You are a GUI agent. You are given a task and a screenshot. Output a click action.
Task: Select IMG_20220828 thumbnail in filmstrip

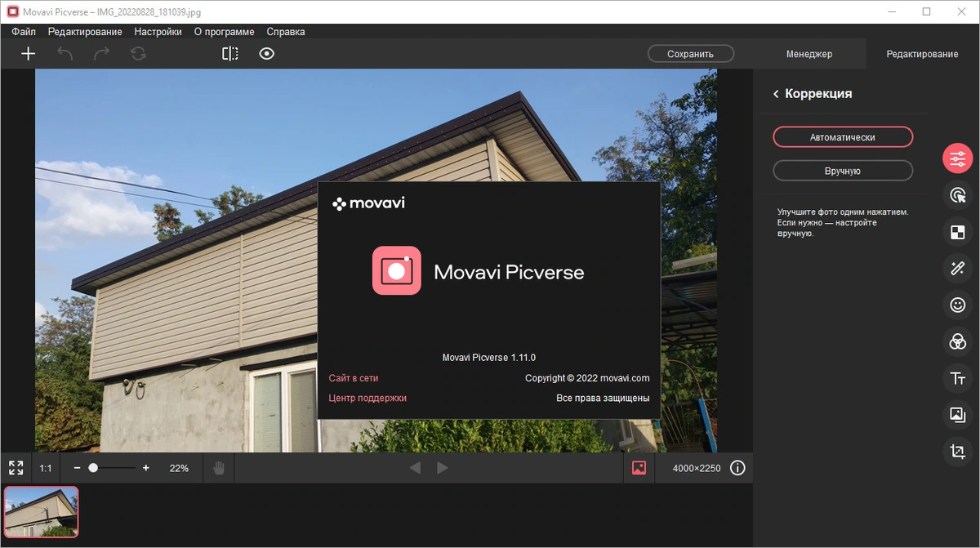[x=42, y=512]
